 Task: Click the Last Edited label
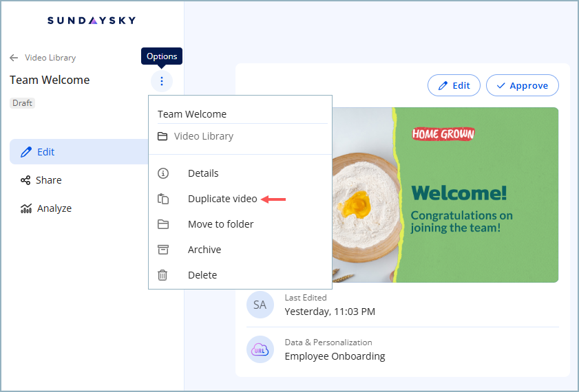coord(306,298)
